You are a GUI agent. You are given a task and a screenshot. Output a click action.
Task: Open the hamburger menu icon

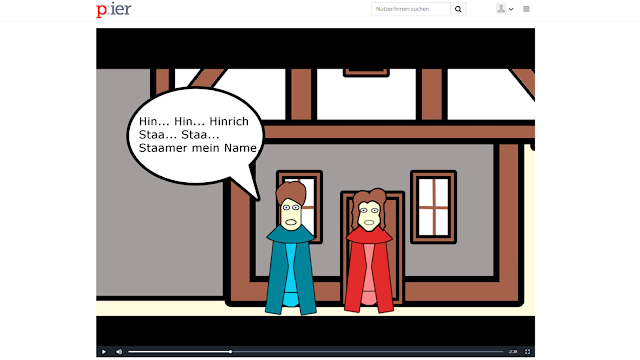[527, 9]
